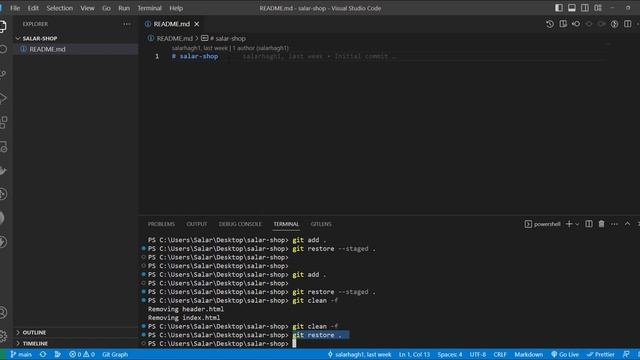
Task: Switch to the DEBUG CONSOLE panel tab
Action: (240, 224)
